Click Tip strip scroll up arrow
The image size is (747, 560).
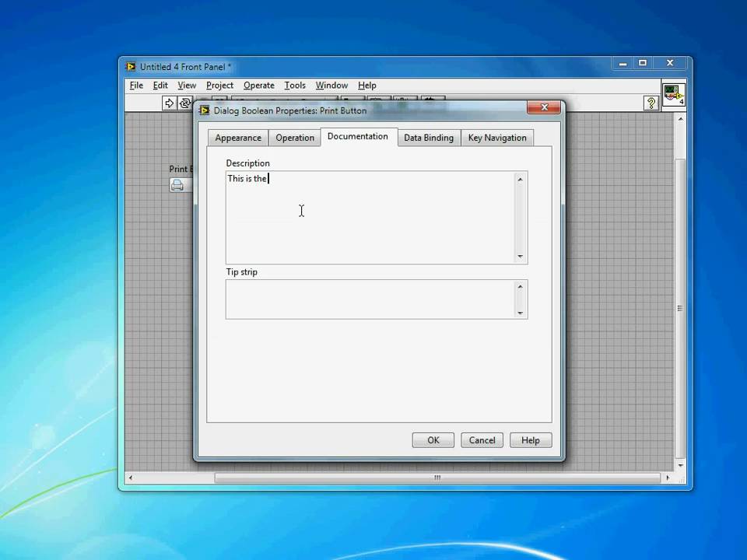521,287
